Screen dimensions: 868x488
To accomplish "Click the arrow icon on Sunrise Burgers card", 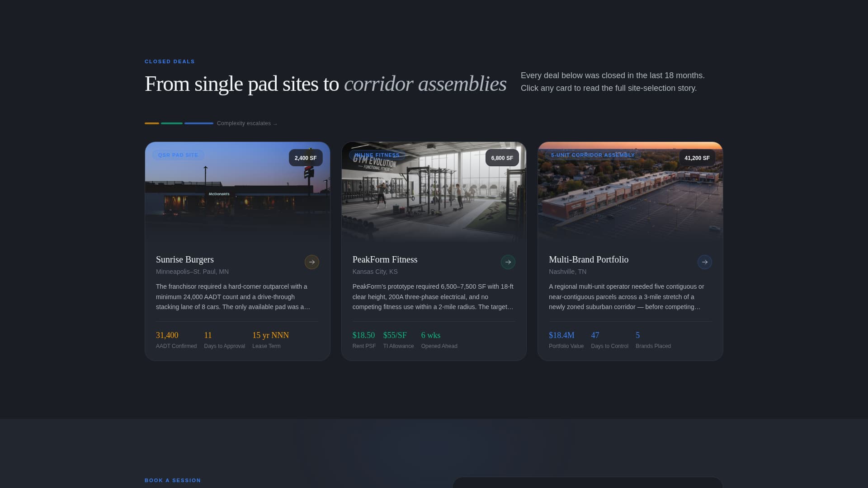I will coord(311,262).
